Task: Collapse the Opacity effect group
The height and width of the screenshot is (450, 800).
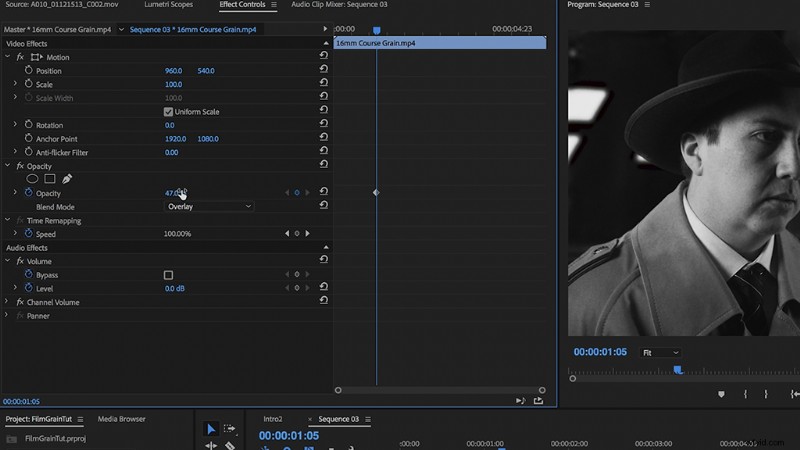Action: coord(7,165)
